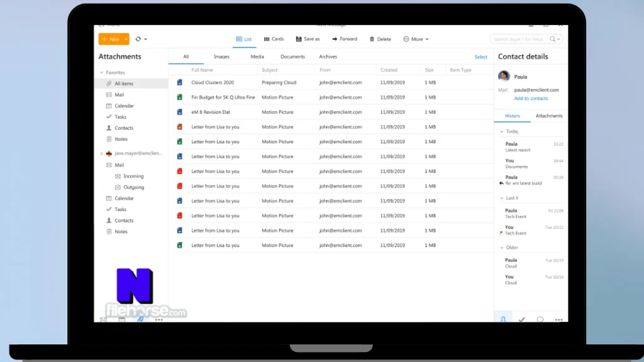Collapse the Older history group

point(501,248)
